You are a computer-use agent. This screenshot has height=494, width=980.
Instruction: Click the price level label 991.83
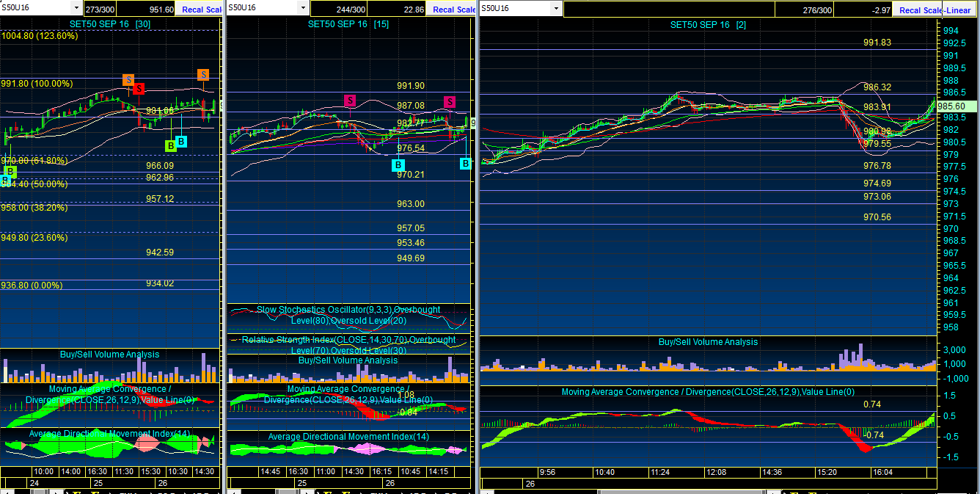point(877,43)
